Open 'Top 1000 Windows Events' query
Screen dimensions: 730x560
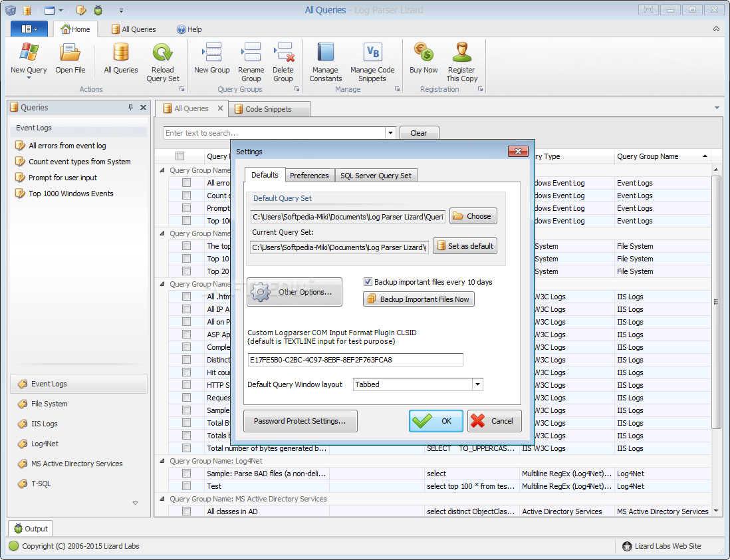tap(64, 194)
